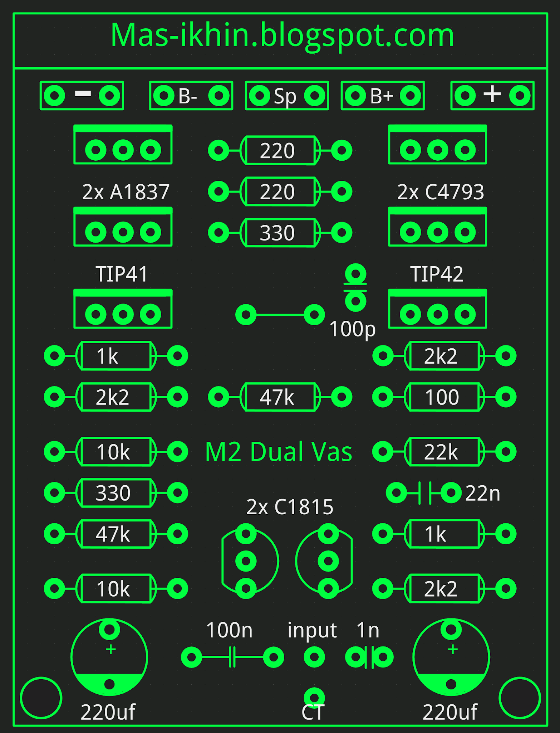
Task: Select the 47k resistor above M2 Dual Vas
Action: [x=280, y=397]
